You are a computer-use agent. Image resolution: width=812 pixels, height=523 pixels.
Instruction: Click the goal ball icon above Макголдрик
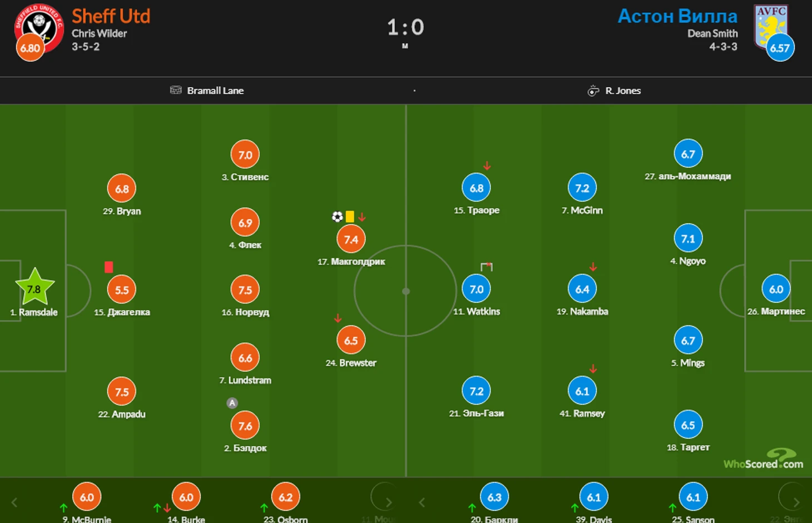[x=337, y=216]
